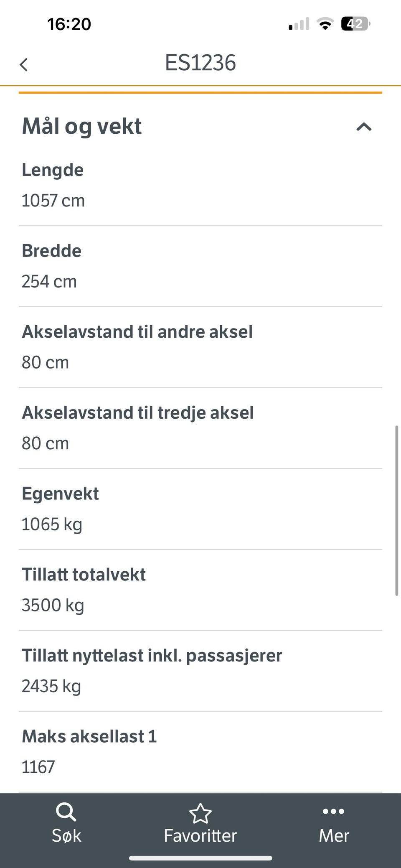This screenshot has width=401, height=868.
Task: Tap the Mål og vekt section heading
Action: point(82,126)
